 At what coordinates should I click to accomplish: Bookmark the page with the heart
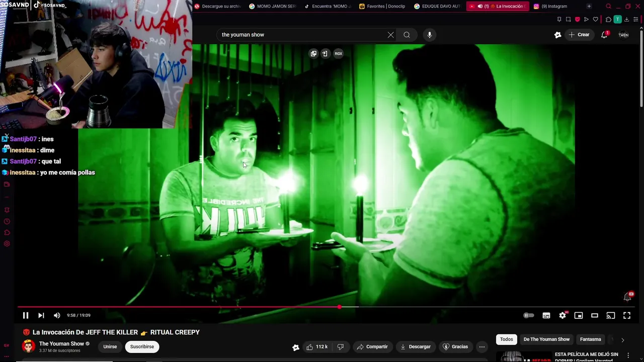click(x=595, y=19)
